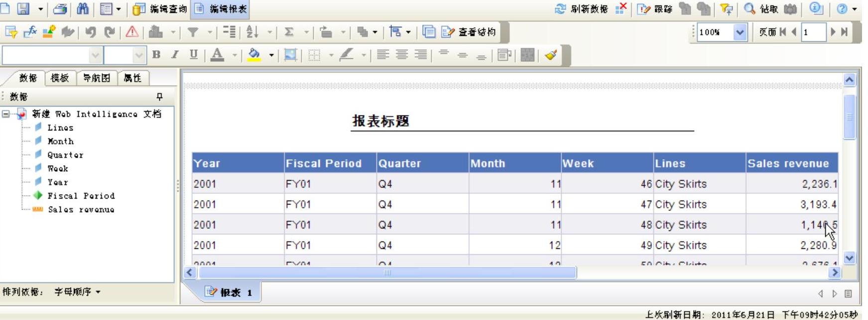Click the Sigma sum calculation icon
Image resolution: width=868 pixels, height=320 pixels.
288,32
